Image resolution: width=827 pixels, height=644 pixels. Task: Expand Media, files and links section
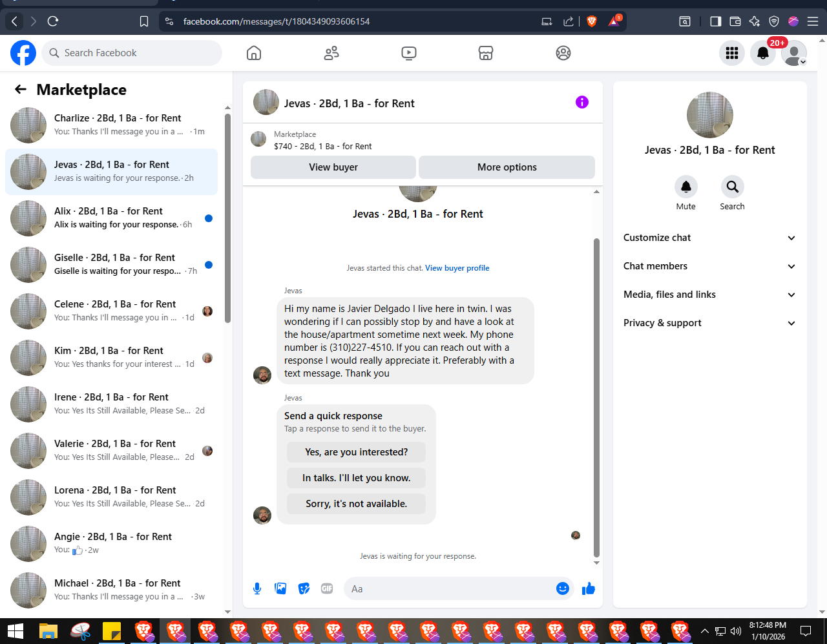(x=709, y=295)
